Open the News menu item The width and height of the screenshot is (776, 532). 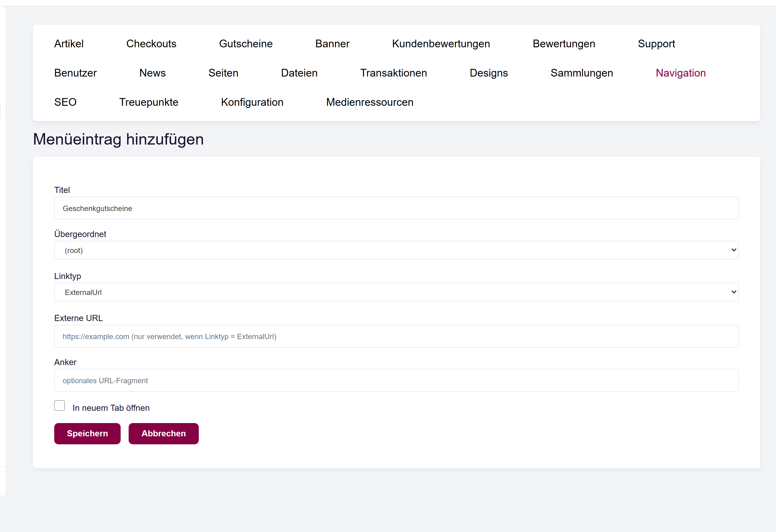coord(152,73)
